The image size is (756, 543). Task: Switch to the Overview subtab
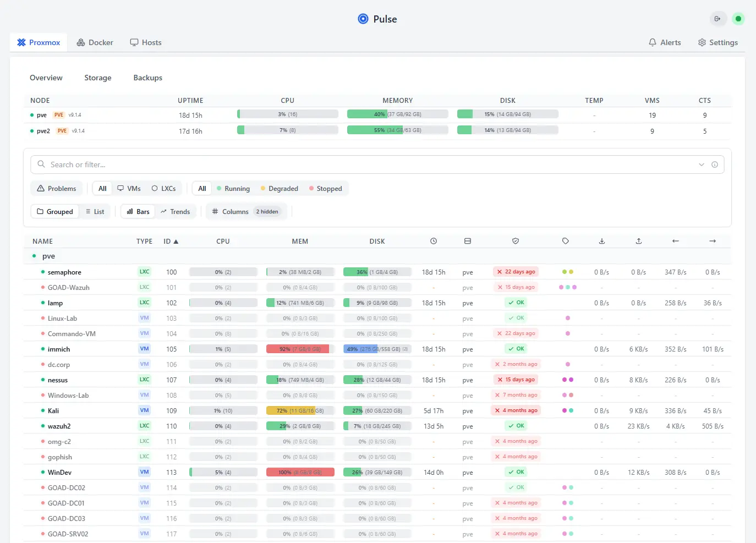(x=46, y=78)
